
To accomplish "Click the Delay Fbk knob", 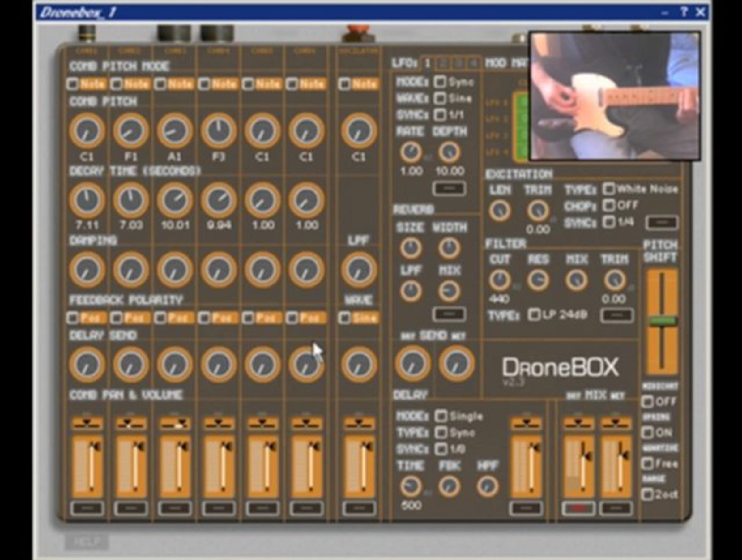I will tap(449, 486).
